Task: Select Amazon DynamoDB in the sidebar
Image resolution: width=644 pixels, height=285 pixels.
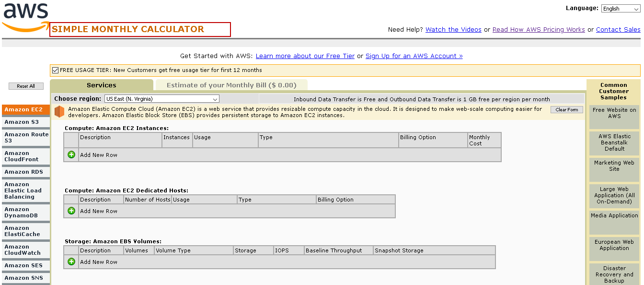Action: (x=25, y=213)
